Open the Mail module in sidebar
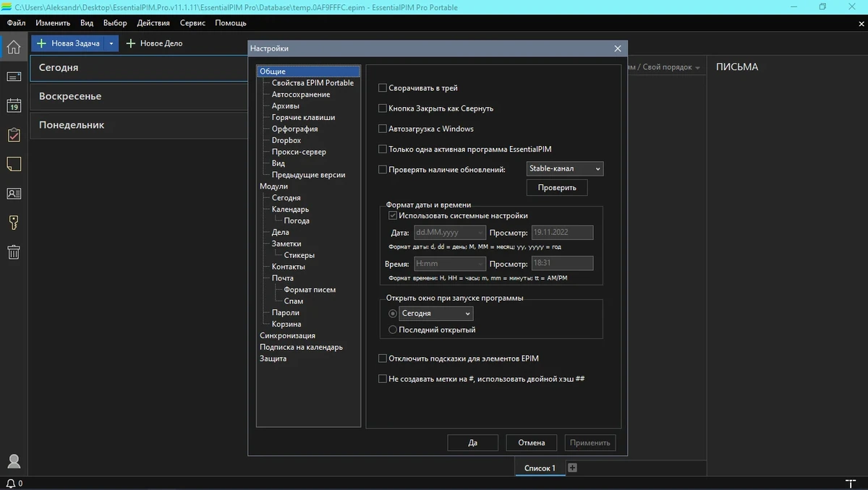This screenshot has height=490, width=868. click(13, 76)
